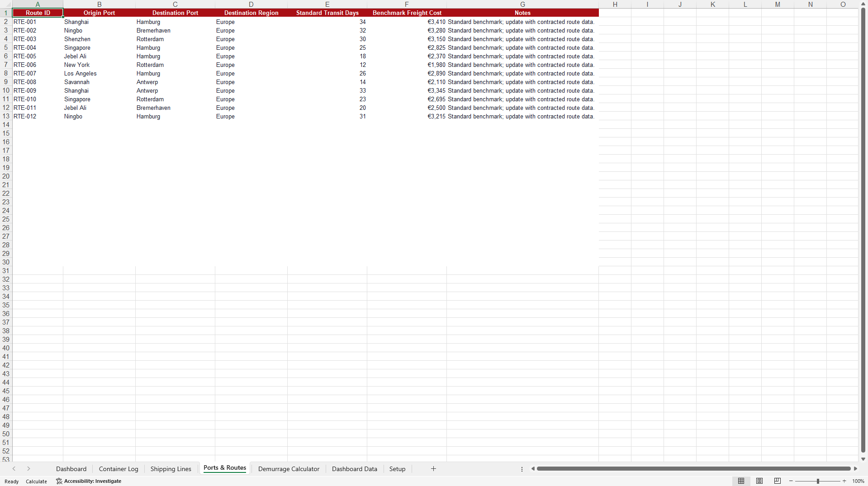This screenshot has height=486, width=868.
Task: Select column H header
Action: (x=615, y=4)
